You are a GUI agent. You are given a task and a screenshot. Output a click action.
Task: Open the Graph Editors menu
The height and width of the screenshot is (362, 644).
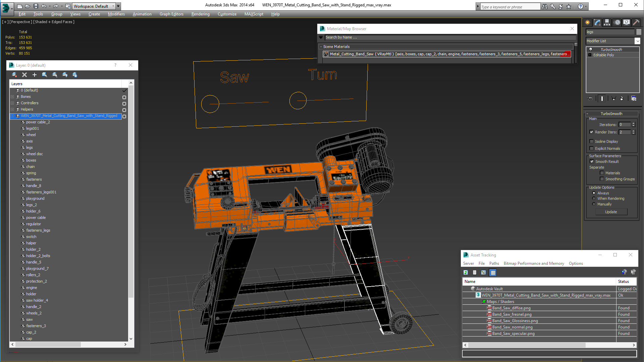click(171, 14)
